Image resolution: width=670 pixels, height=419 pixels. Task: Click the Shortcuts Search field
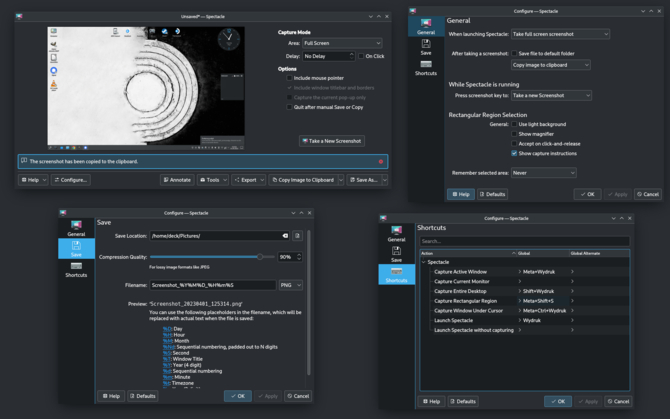[524, 241]
